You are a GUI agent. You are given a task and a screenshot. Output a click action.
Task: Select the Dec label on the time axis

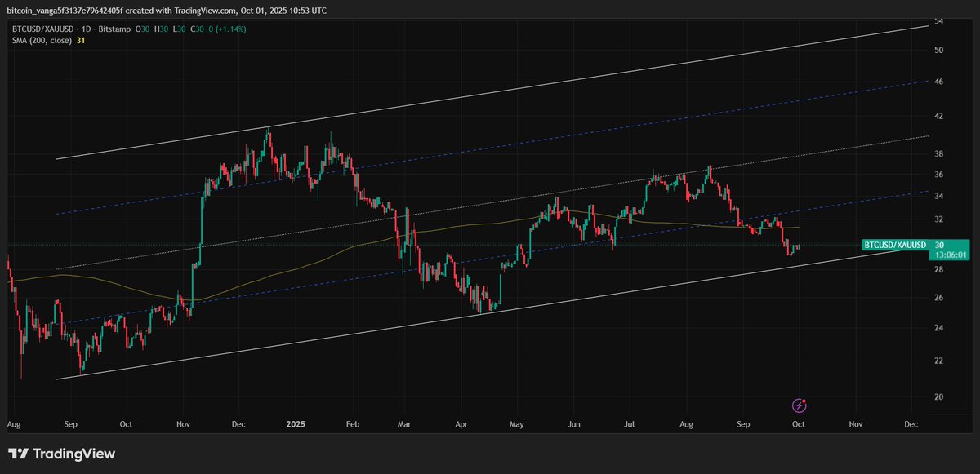pos(911,424)
